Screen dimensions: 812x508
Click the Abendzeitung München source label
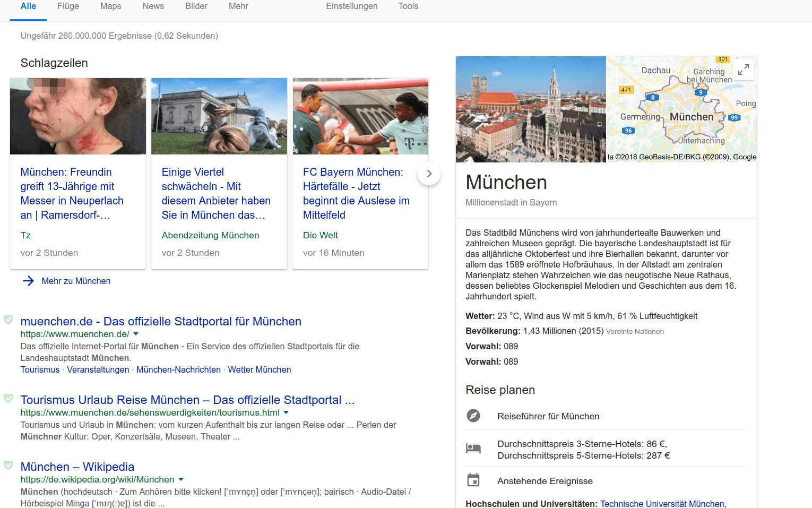coord(210,235)
